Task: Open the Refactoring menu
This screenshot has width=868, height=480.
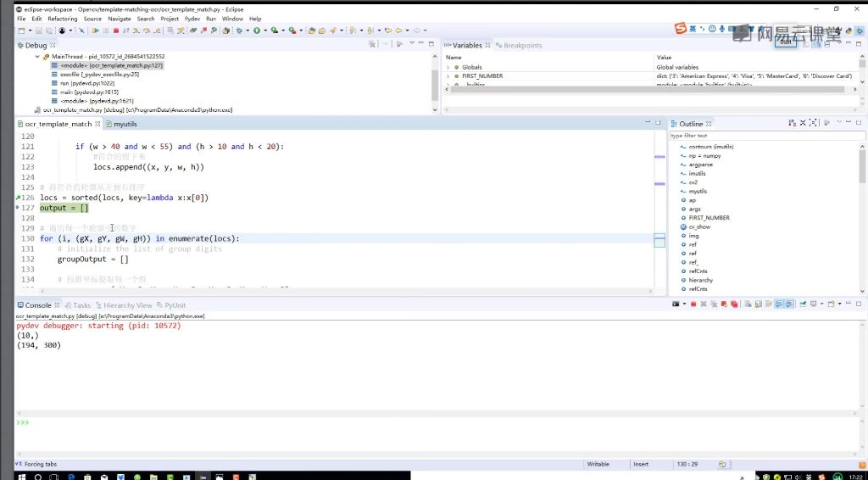Action: click(62, 19)
